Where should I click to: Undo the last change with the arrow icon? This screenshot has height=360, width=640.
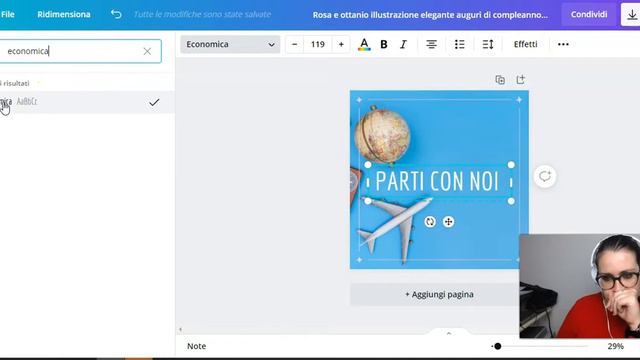pyautogui.click(x=116, y=14)
